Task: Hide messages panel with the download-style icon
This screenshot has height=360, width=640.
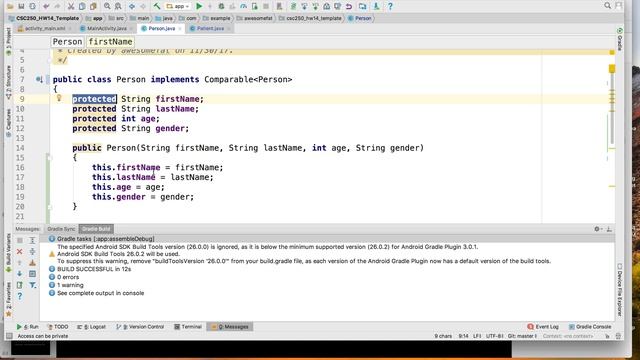Action: point(609,229)
